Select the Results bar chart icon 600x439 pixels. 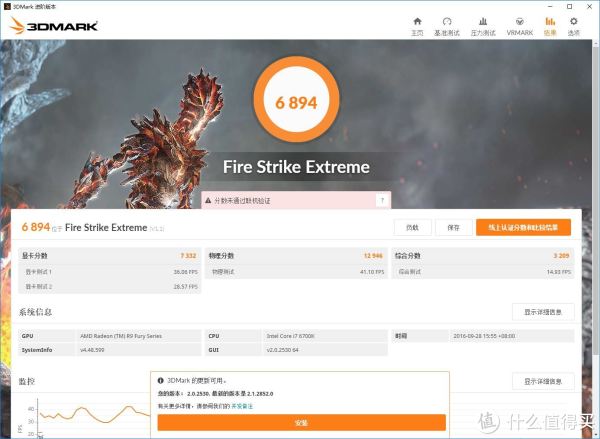[x=550, y=21]
